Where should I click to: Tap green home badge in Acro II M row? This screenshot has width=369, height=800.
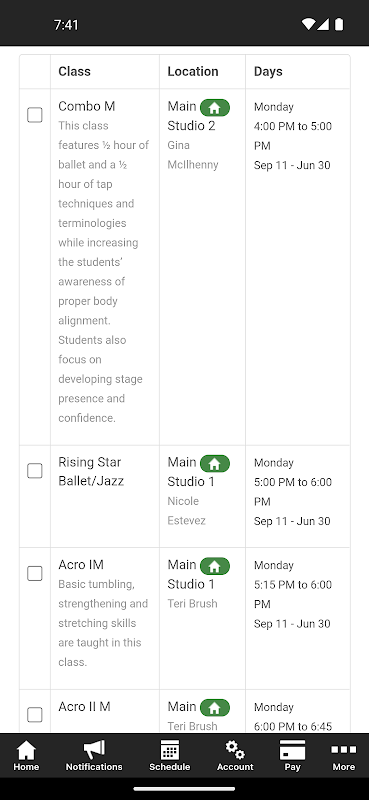tap(215, 708)
